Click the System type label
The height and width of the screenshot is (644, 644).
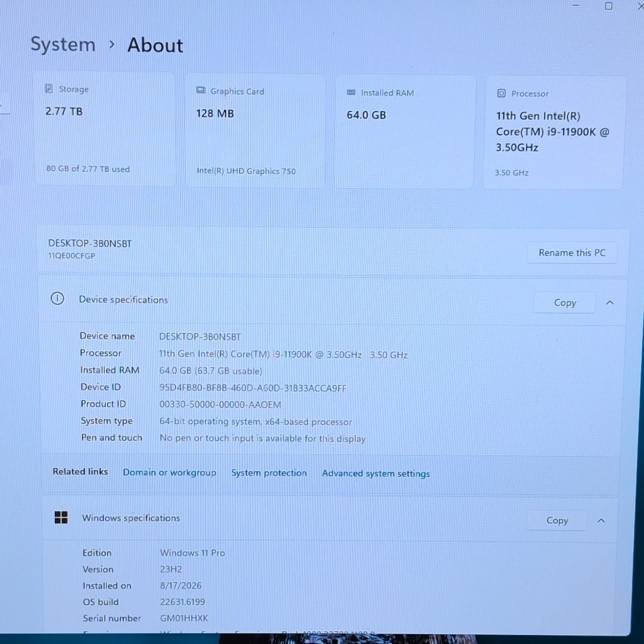(107, 421)
